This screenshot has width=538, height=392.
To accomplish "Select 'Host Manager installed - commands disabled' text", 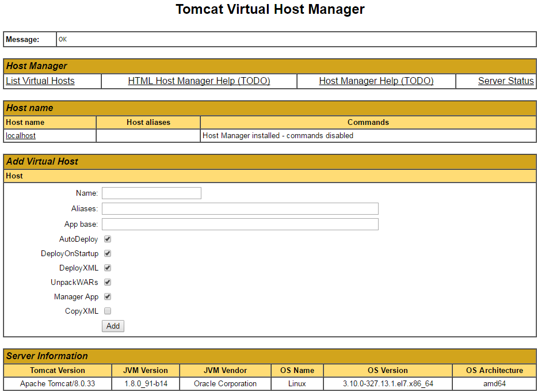I will (278, 136).
